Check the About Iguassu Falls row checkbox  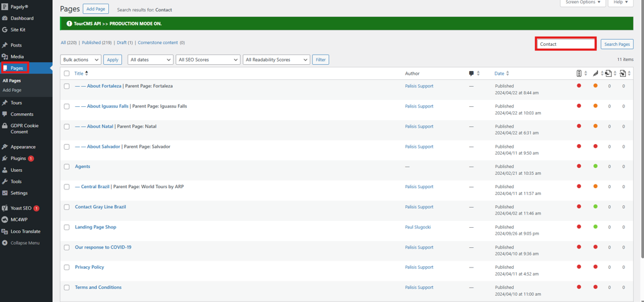(x=67, y=106)
